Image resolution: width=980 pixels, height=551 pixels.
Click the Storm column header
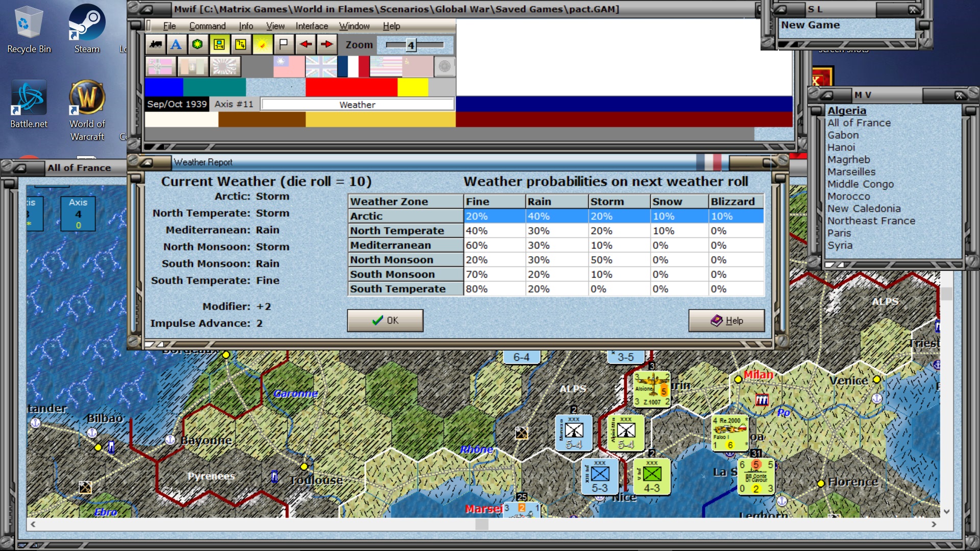pyautogui.click(x=619, y=202)
